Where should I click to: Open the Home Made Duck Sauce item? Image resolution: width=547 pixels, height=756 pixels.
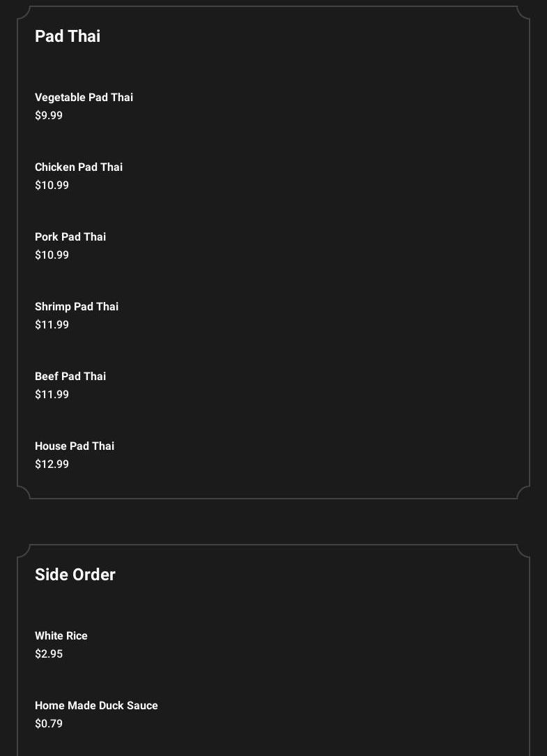pyautogui.click(x=96, y=706)
